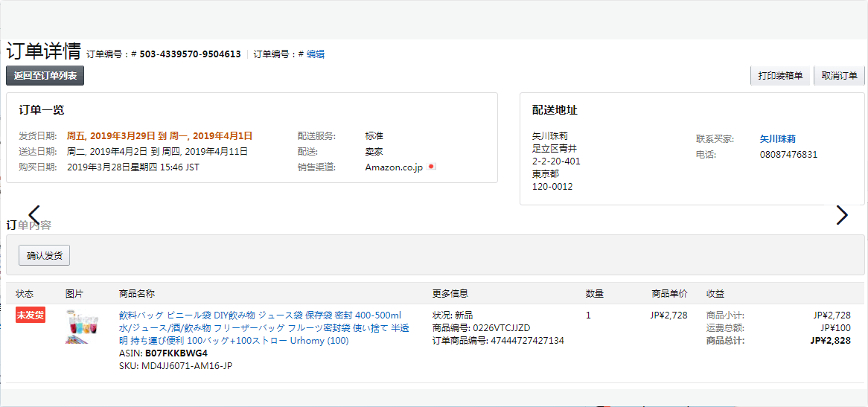Open the product thumbnail image

click(x=81, y=327)
